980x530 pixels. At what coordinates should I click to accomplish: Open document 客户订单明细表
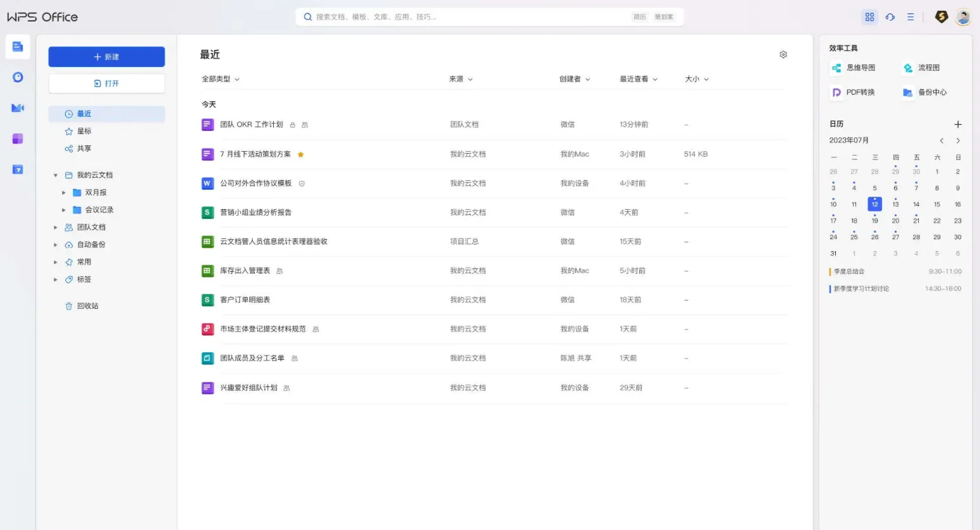tap(245, 300)
